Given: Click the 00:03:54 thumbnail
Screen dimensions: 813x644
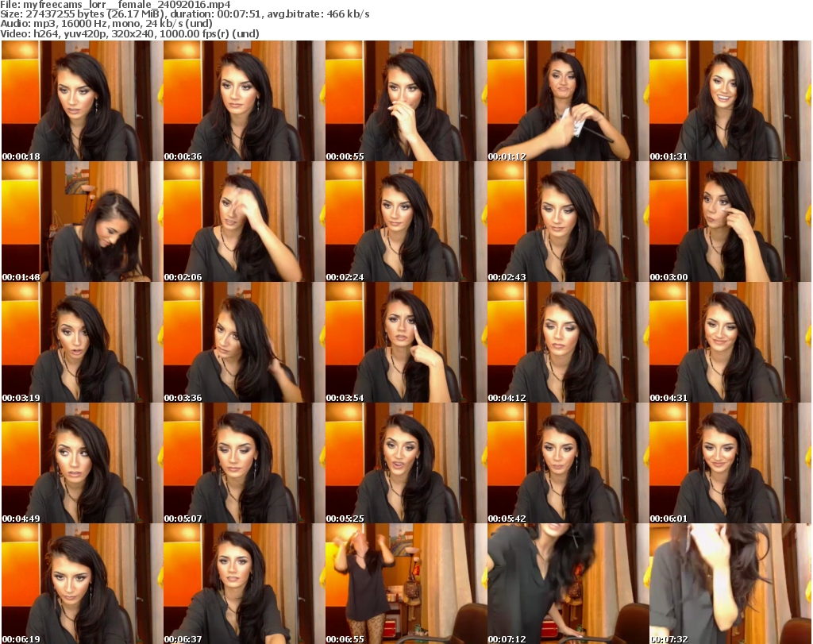Looking at the screenshot, I should click(x=405, y=342).
